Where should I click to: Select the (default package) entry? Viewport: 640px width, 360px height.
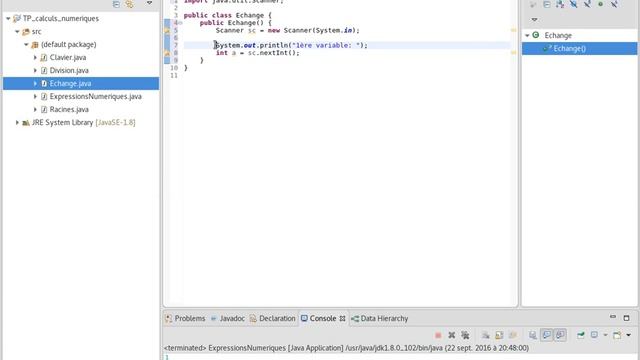(x=69, y=44)
